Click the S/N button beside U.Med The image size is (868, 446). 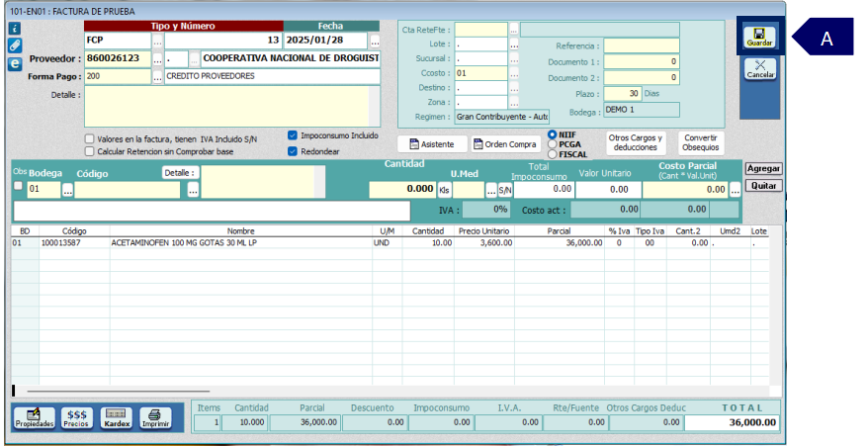[505, 190]
